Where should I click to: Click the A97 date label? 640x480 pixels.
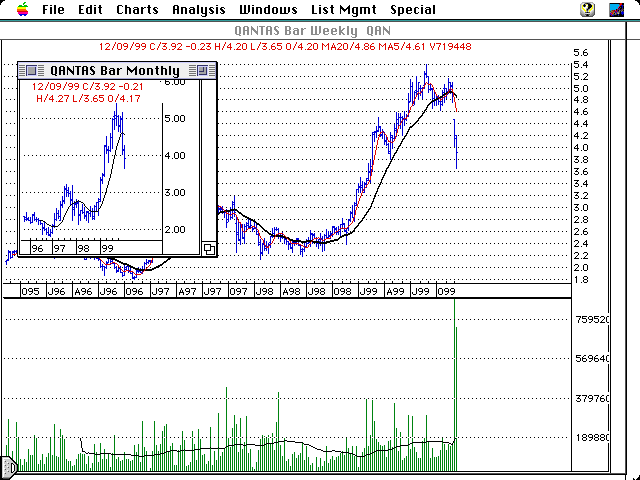click(x=187, y=291)
